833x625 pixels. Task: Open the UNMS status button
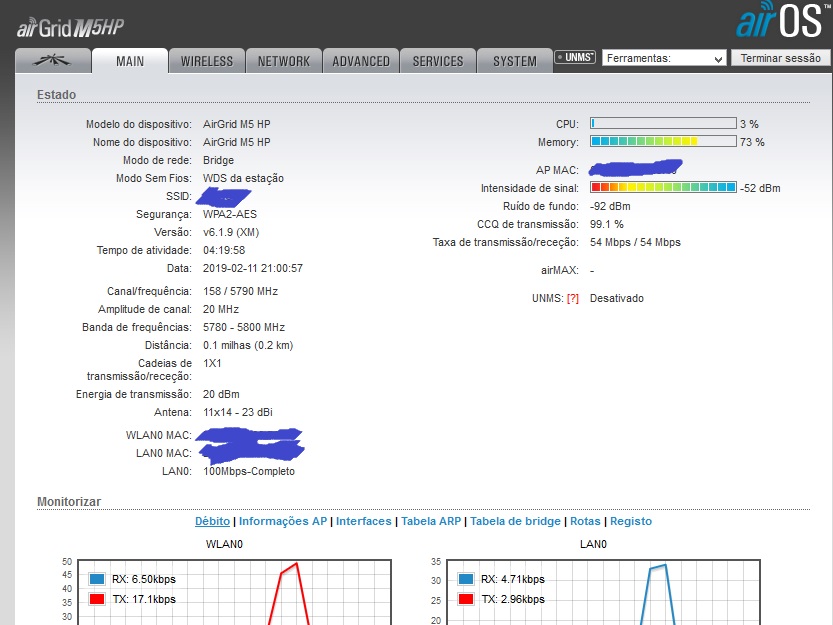click(x=575, y=57)
